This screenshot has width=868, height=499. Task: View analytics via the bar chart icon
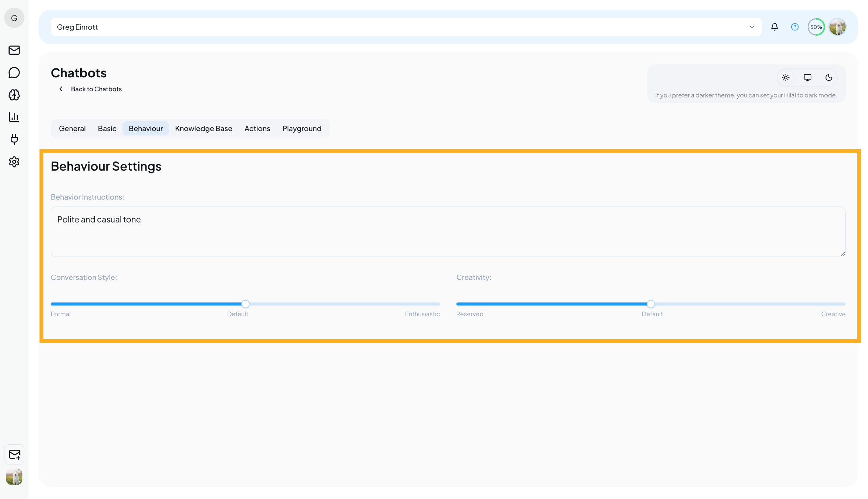coord(14,117)
